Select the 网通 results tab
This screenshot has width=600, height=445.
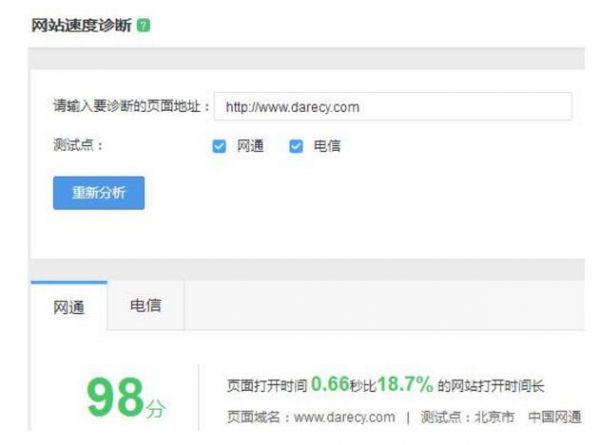click(69, 308)
